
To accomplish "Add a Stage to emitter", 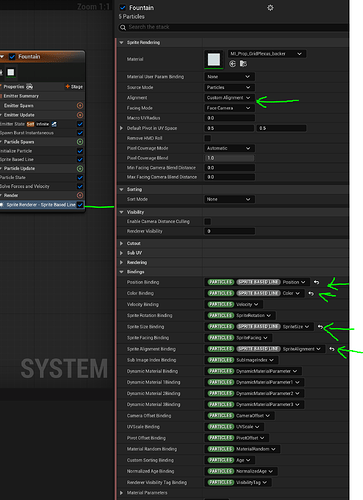I will 74,87.
